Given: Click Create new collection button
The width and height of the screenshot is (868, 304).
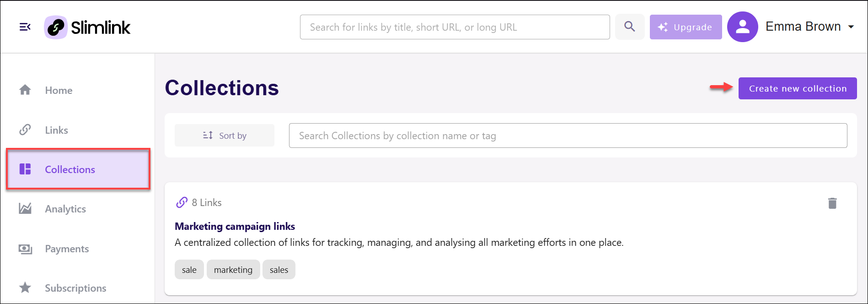Looking at the screenshot, I should 798,88.
